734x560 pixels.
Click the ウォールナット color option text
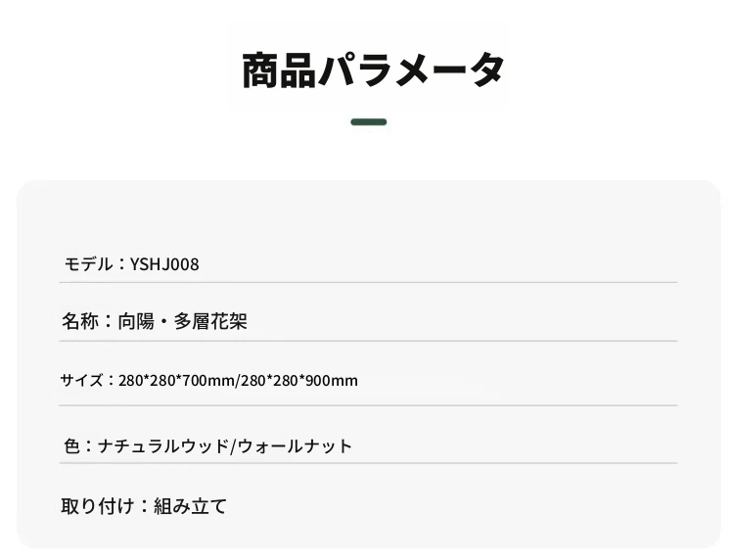coord(295,445)
